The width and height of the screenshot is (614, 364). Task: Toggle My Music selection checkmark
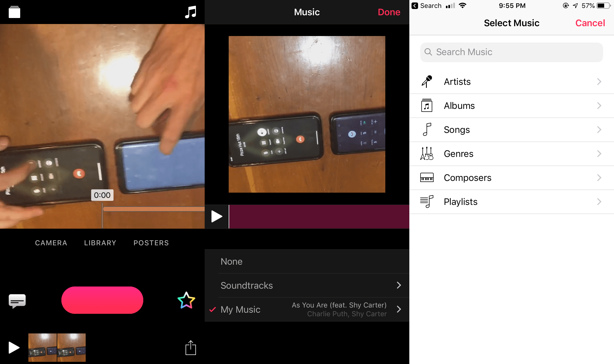213,309
